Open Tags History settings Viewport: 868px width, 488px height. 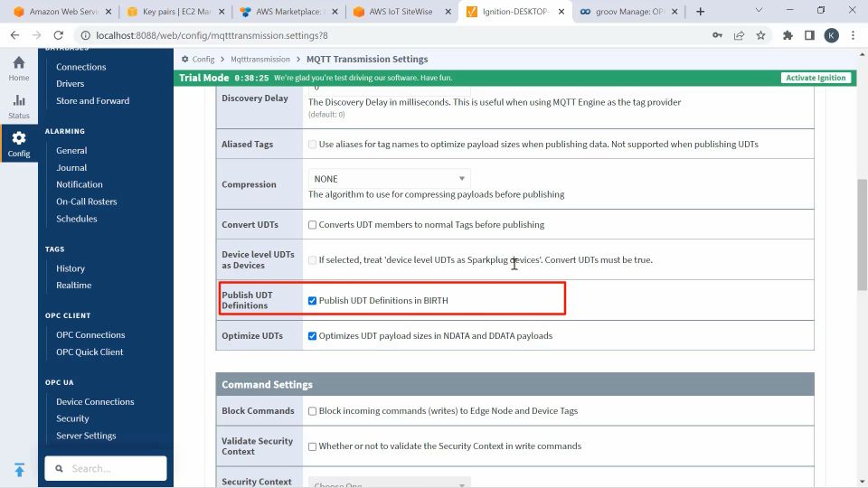71,268
